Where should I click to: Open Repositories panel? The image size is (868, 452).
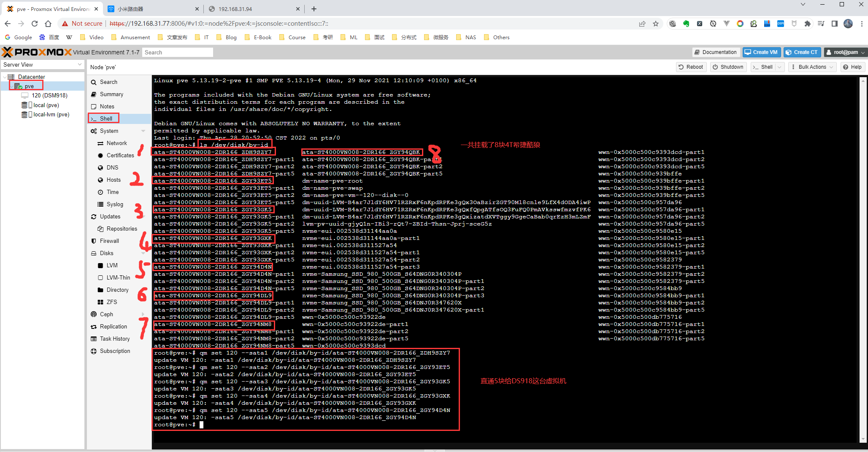pos(119,229)
